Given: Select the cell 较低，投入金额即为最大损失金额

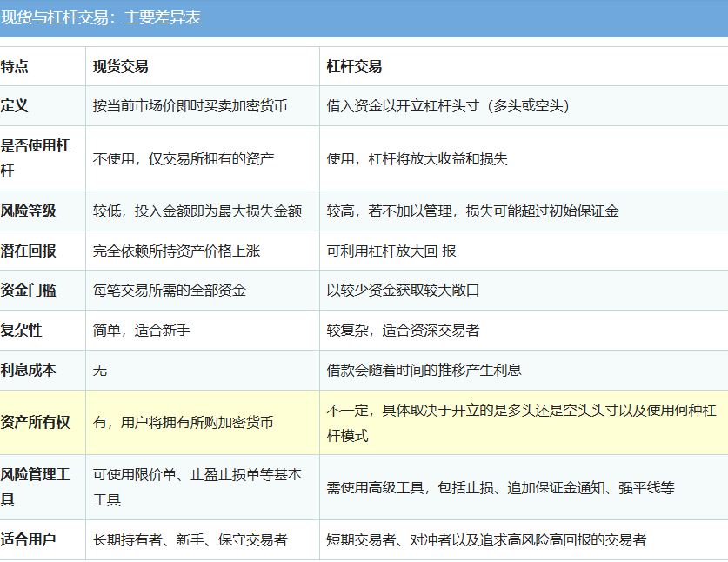Looking at the screenshot, I should pyautogui.click(x=197, y=211).
